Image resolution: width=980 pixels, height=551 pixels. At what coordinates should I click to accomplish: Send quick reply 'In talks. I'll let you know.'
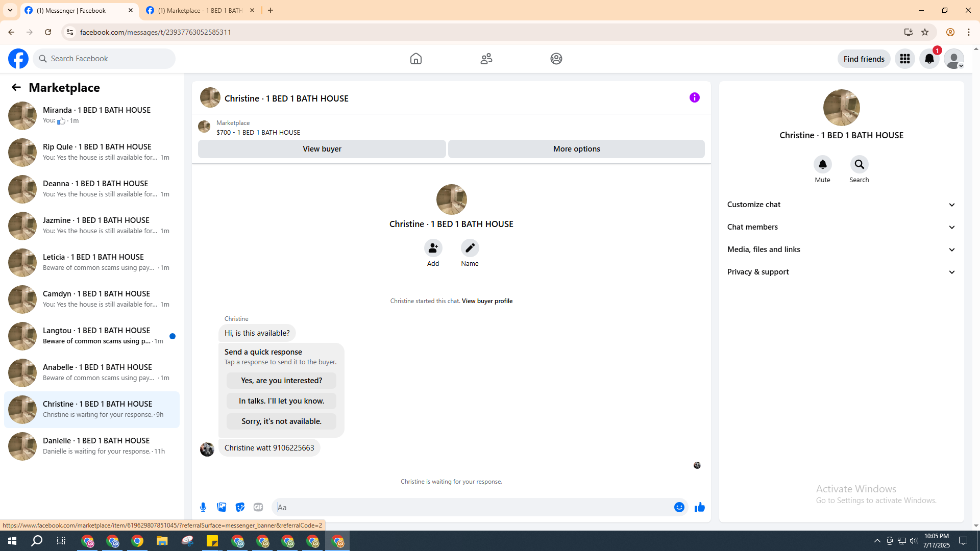pos(281,401)
